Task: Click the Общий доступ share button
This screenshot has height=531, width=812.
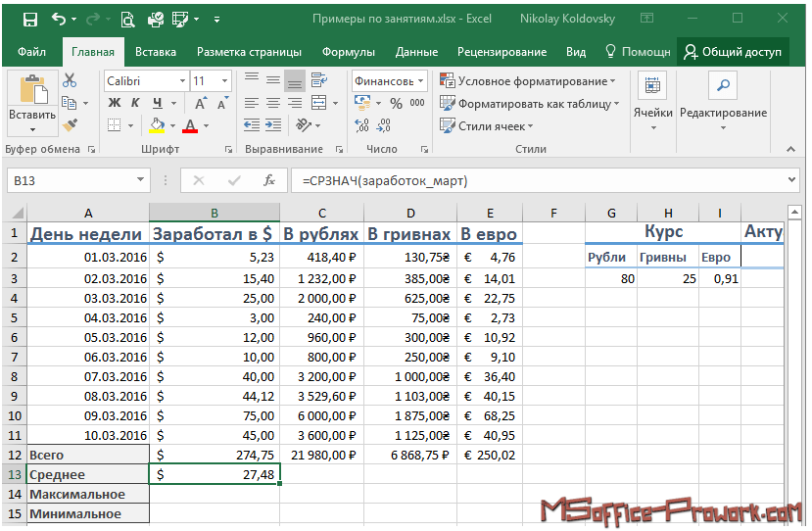Action: pos(733,52)
